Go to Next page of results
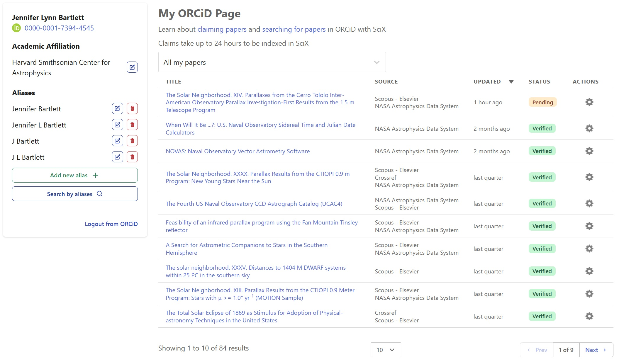The width and height of the screenshot is (619, 364). tap(596, 350)
